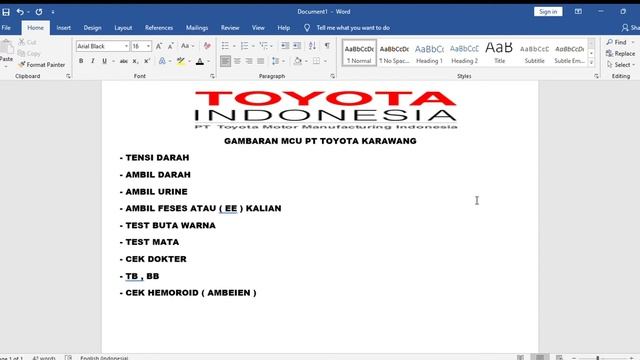
Task: Click the Subtitle style
Action: [534, 53]
